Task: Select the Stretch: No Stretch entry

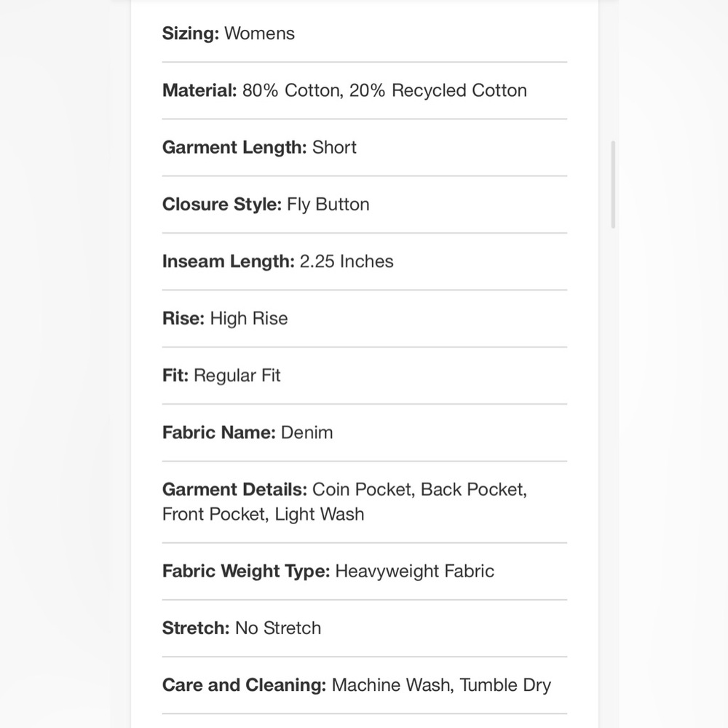Action: pos(365,629)
